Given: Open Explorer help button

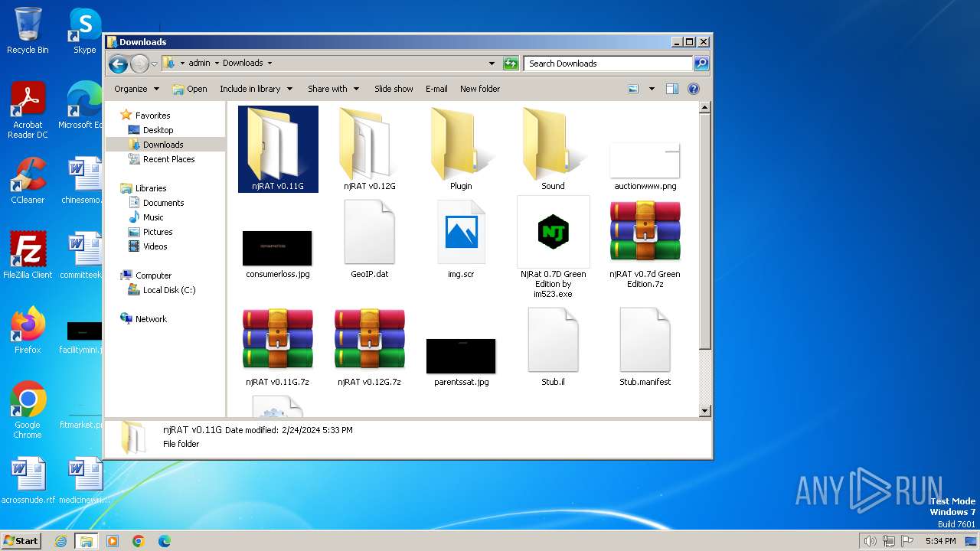Looking at the screenshot, I should pyautogui.click(x=694, y=89).
